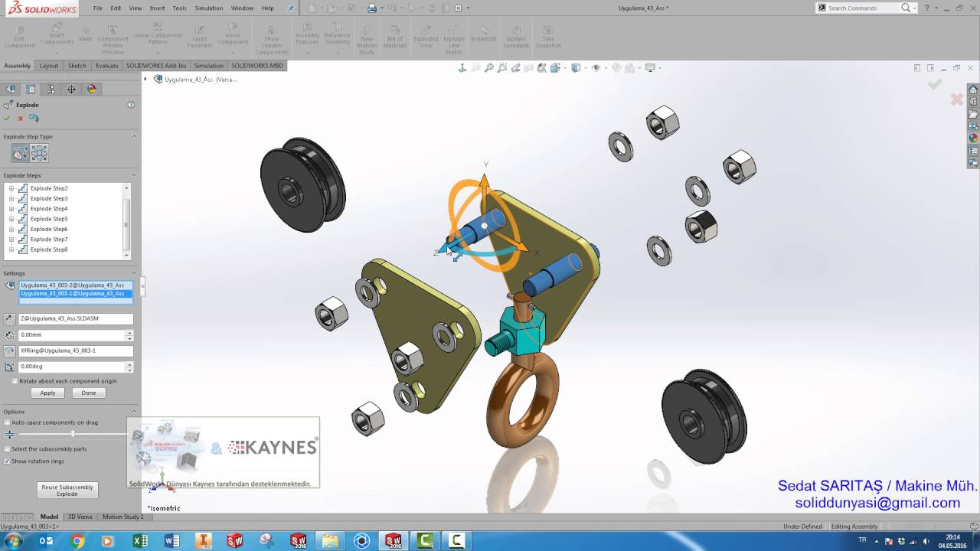Open the SOLIDWORKS MBD tab
The image size is (980, 551).
click(257, 66)
